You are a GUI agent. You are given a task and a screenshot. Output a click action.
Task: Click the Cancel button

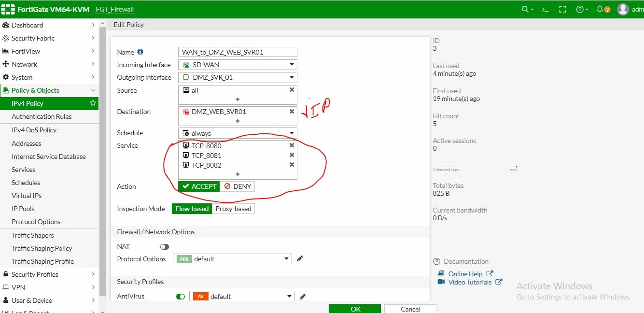410,309
